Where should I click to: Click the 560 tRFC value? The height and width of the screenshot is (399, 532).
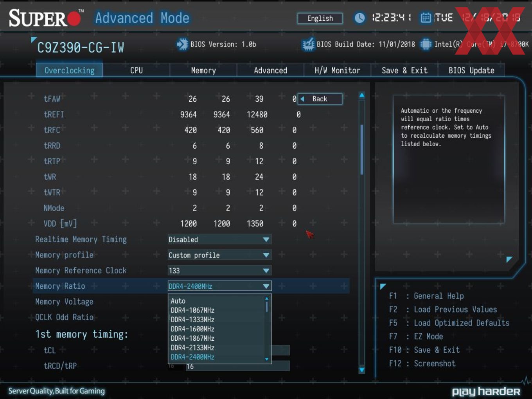click(257, 130)
